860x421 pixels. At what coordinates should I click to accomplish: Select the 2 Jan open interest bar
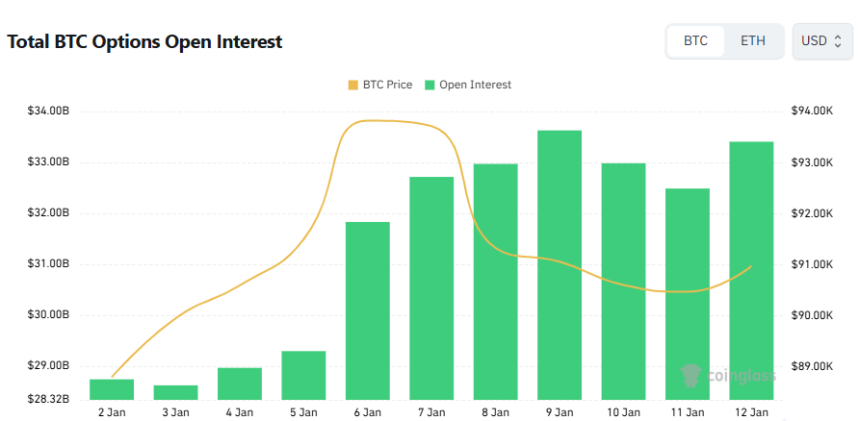point(111,389)
